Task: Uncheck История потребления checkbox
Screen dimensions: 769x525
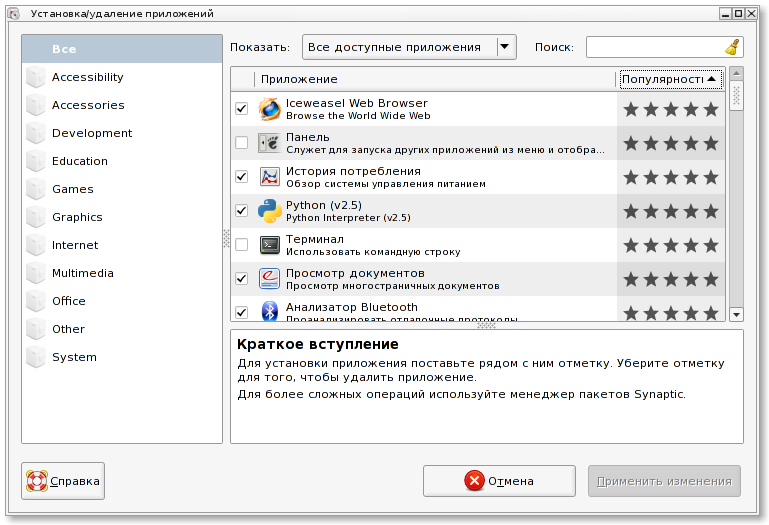Action: [241, 177]
